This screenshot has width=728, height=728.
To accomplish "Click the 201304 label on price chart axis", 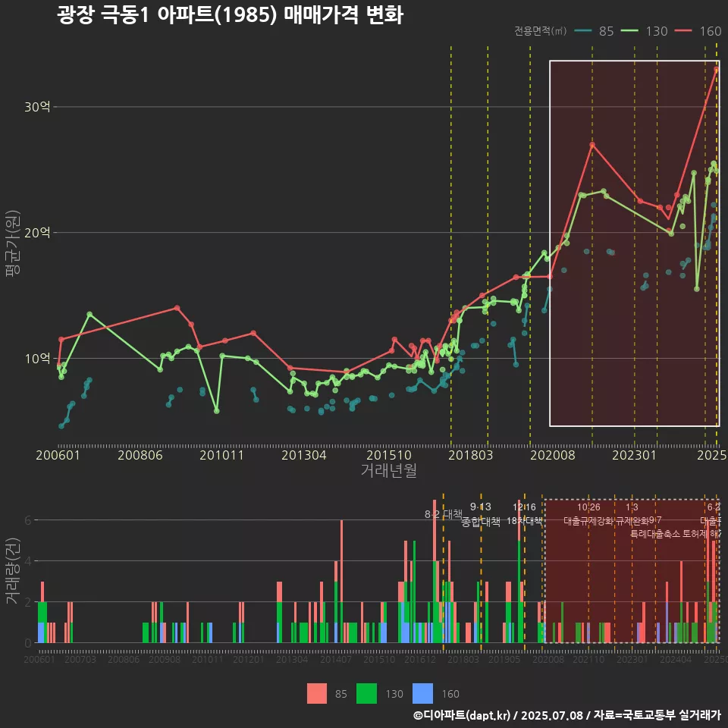I will click(x=304, y=455).
